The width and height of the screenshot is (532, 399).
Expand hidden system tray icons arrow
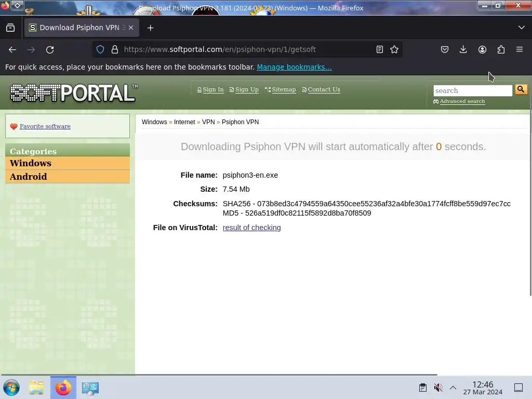point(453,388)
